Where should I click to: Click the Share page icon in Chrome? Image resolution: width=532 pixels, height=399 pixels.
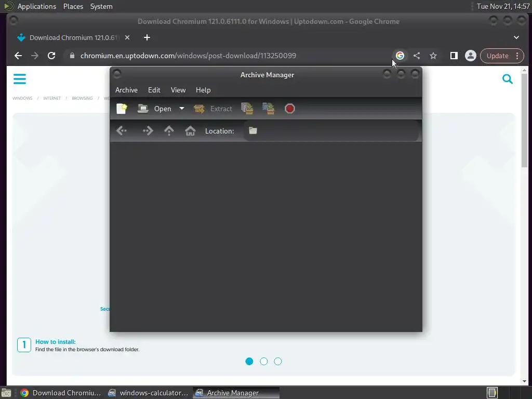(417, 56)
